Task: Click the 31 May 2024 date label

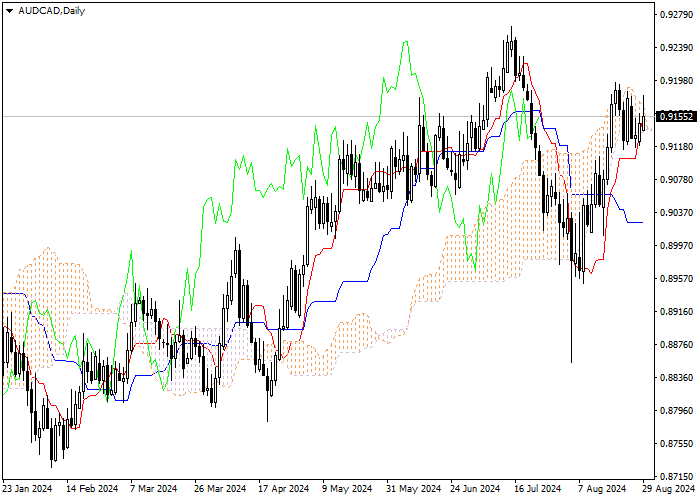Action: [414, 489]
